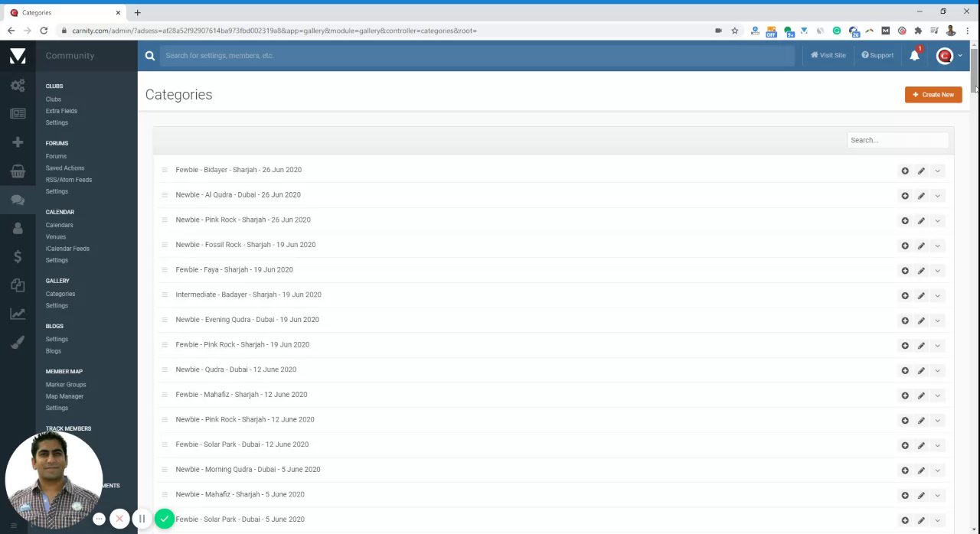The image size is (980, 534).
Task: Open the Statistics chart icon in sidebar
Action: [18, 314]
